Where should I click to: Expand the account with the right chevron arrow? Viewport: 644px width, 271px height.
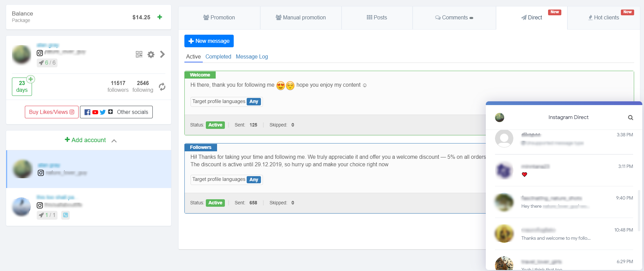pos(162,54)
